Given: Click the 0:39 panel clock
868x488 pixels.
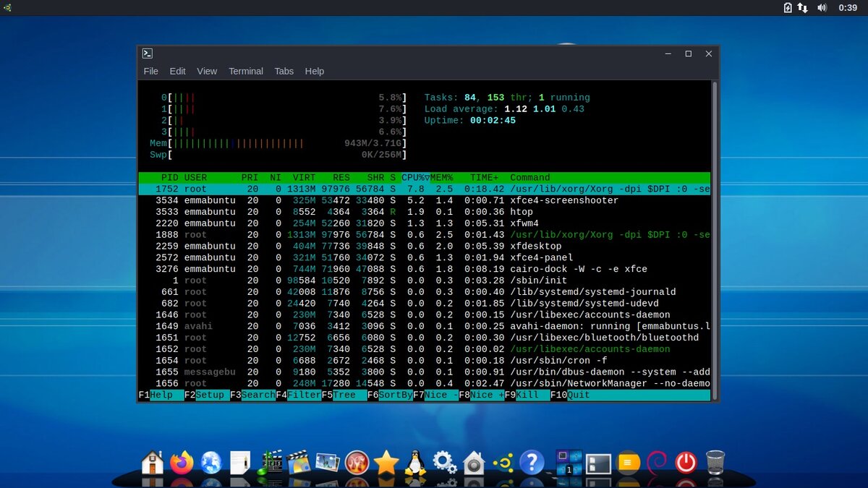Looking at the screenshot, I should (848, 7).
